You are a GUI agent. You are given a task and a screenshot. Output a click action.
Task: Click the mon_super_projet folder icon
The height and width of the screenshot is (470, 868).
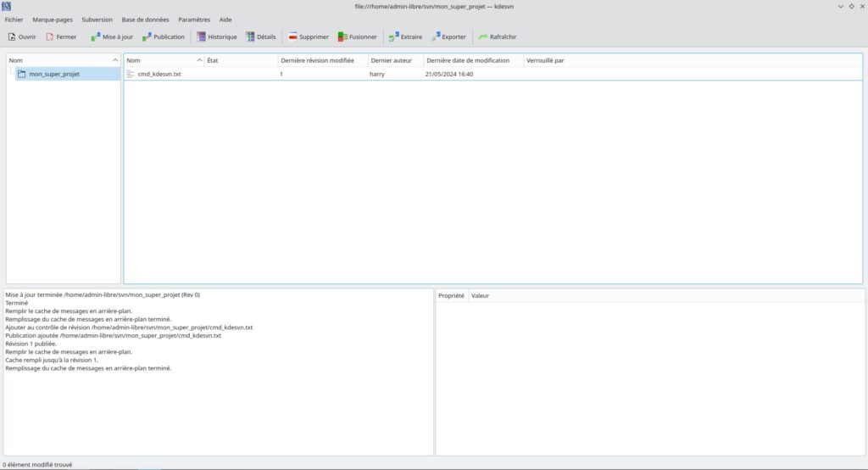coord(21,74)
